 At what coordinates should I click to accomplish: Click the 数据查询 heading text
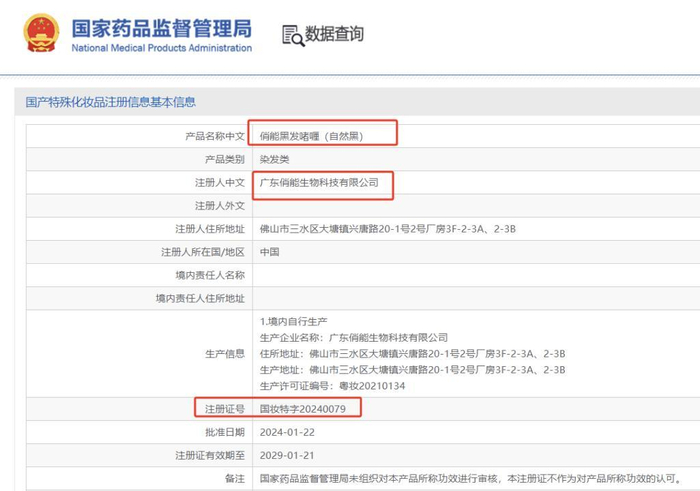(x=334, y=33)
